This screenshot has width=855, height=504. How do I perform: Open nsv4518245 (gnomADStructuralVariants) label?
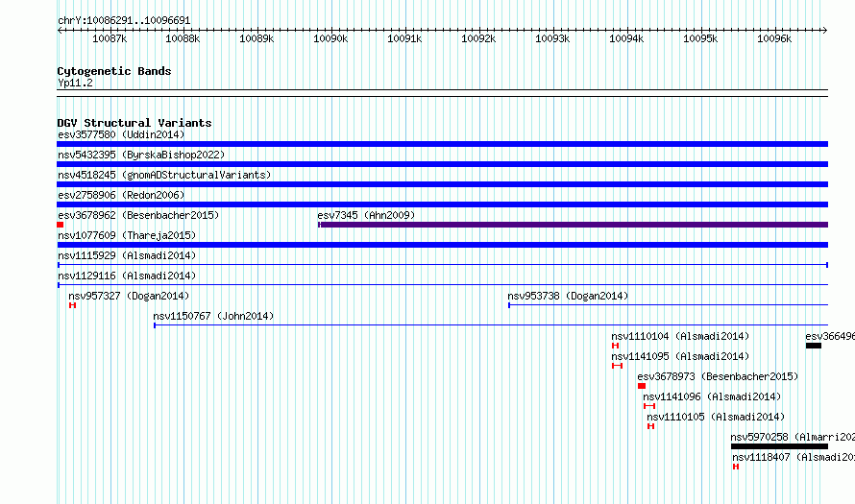pos(164,175)
